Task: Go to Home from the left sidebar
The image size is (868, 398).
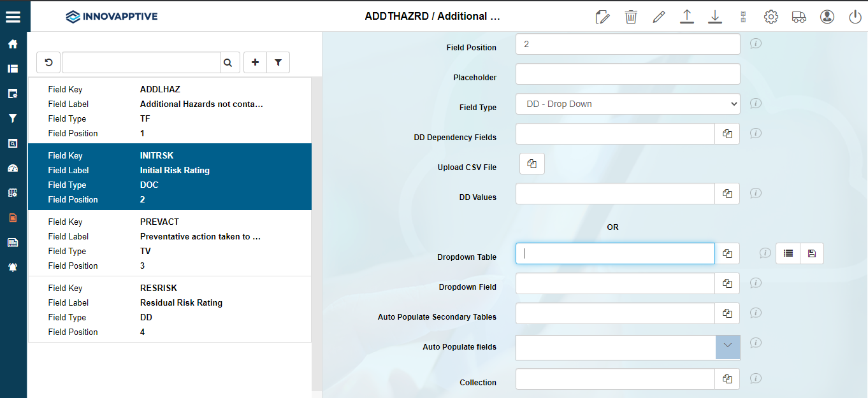Action: pyautogui.click(x=13, y=45)
